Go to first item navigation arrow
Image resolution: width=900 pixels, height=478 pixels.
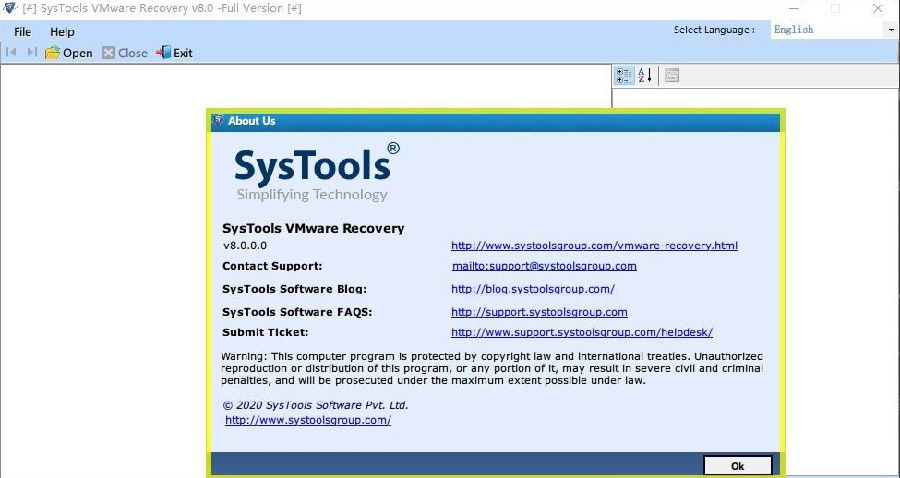pyautogui.click(x=10, y=52)
